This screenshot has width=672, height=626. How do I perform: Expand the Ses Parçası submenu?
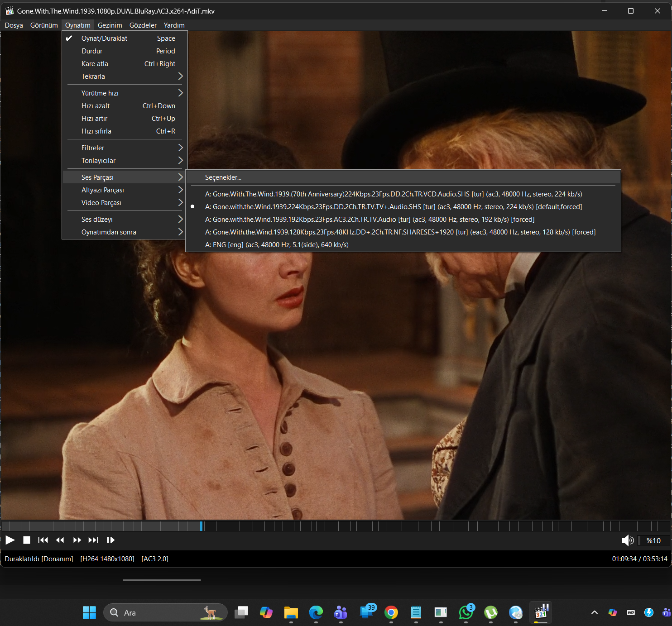tap(125, 177)
